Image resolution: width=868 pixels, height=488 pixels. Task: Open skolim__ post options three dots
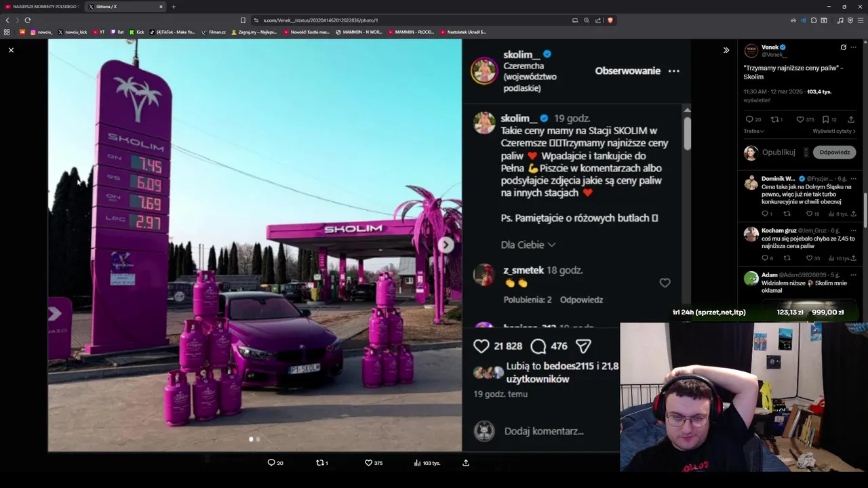(673, 70)
